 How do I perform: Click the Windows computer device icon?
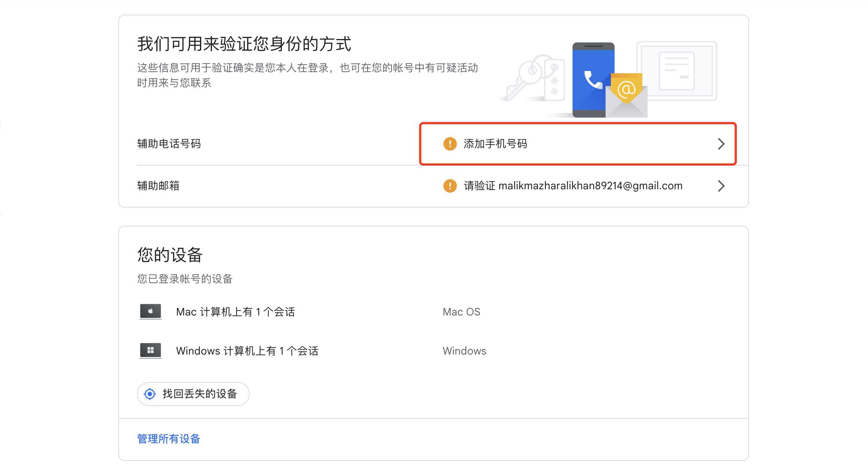(x=150, y=350)
